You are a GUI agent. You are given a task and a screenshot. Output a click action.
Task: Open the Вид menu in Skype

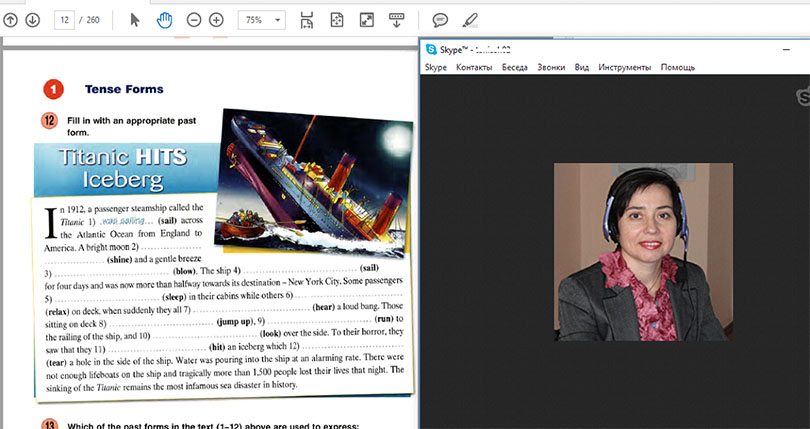(x=581, y=67)
